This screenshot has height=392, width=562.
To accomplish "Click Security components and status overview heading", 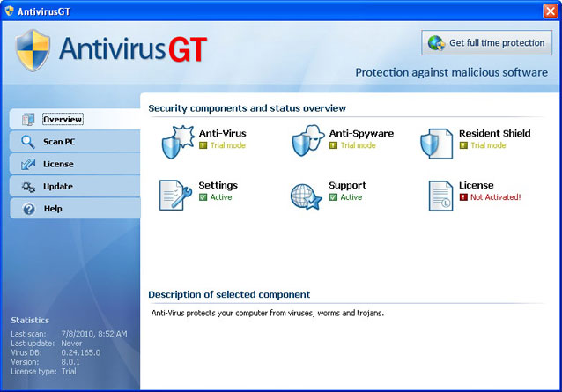I will pos(248,108).
